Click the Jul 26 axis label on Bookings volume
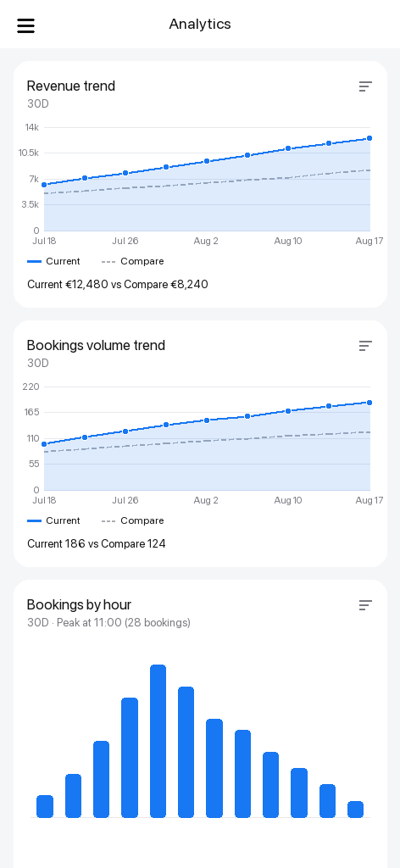The image size is (400, 868). 125,500
